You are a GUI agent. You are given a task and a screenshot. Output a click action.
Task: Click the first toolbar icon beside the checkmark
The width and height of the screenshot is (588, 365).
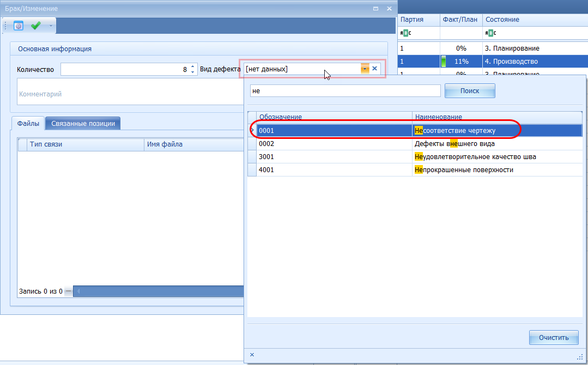click(19, 26)
